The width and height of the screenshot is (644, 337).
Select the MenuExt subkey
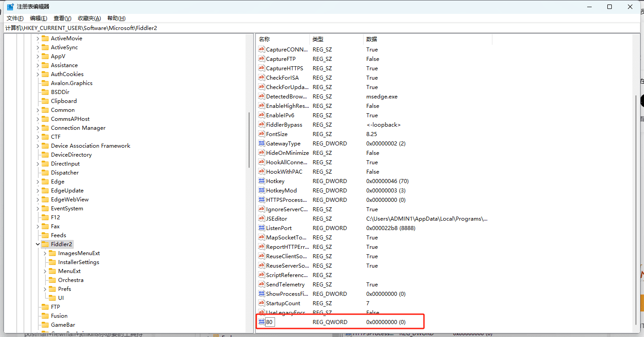[69, 271]
